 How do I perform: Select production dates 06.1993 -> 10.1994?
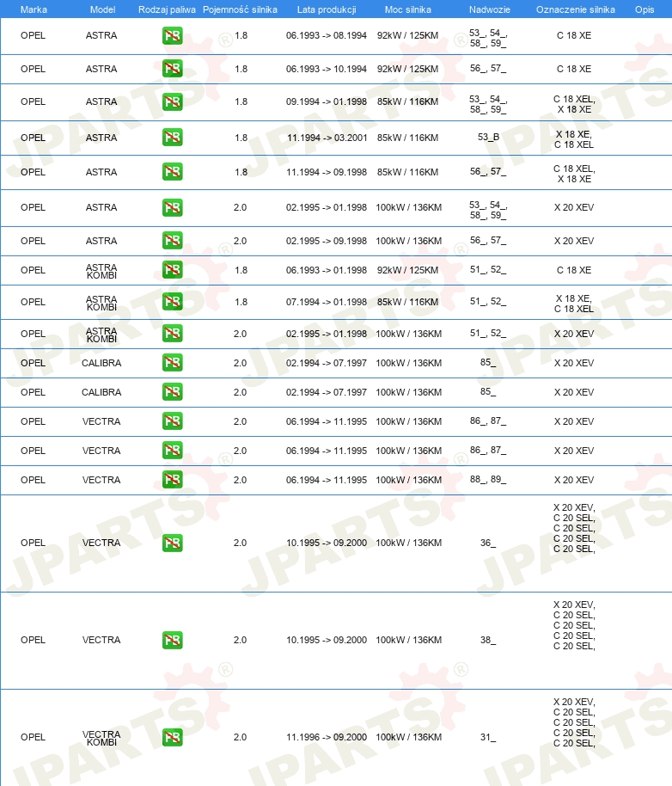(x=327, y=69)
